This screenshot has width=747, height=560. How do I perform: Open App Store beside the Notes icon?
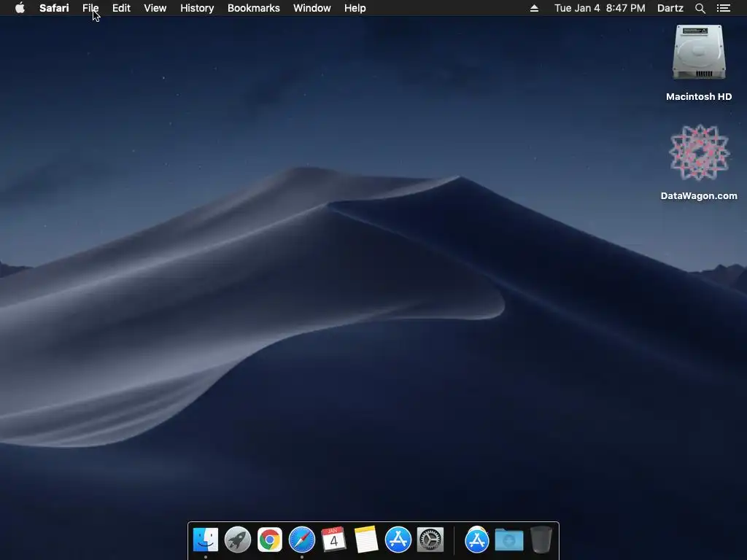(398, 540)
